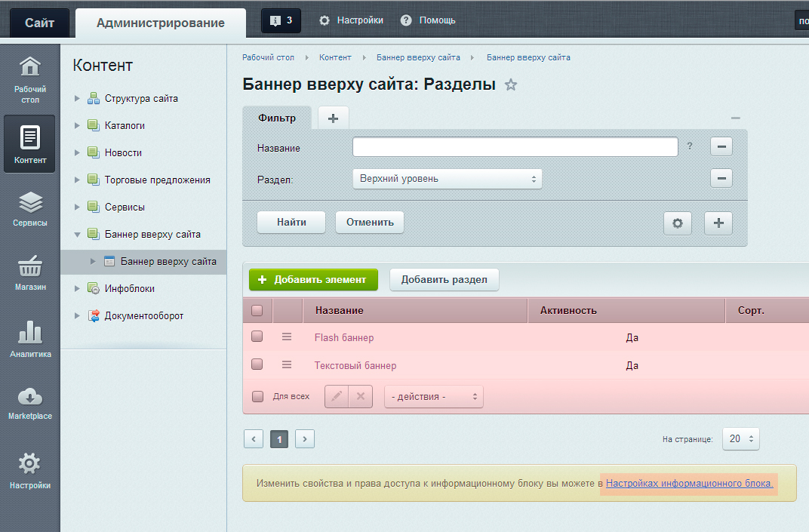809x532 pixels.
Task: Expand the Новости tree node
Action: (77, 152)
